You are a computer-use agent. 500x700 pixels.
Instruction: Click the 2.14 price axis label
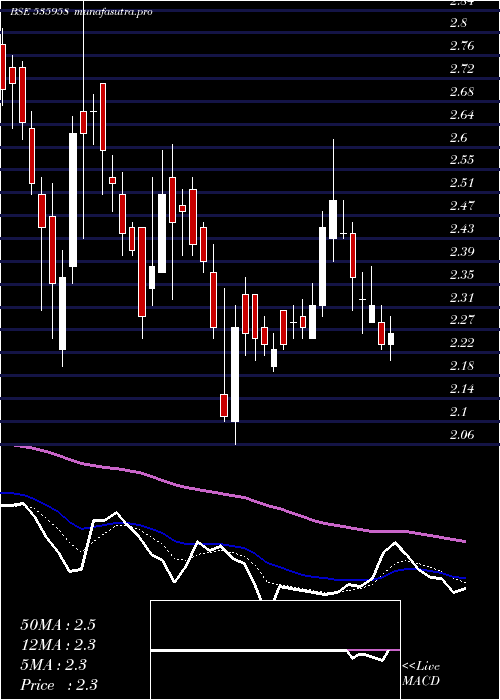(461, 389)
